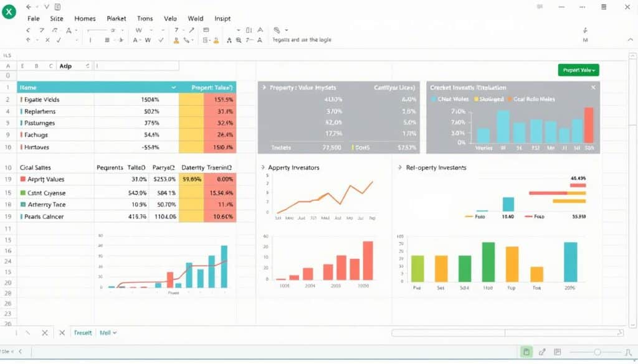Open the hamburger menu icon at top right
This screenshot has height=364, width=638.
(603, 7)
